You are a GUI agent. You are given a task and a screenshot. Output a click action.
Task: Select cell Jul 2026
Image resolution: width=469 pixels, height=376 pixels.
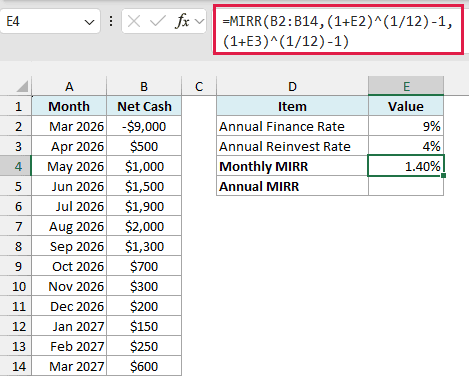69,206
